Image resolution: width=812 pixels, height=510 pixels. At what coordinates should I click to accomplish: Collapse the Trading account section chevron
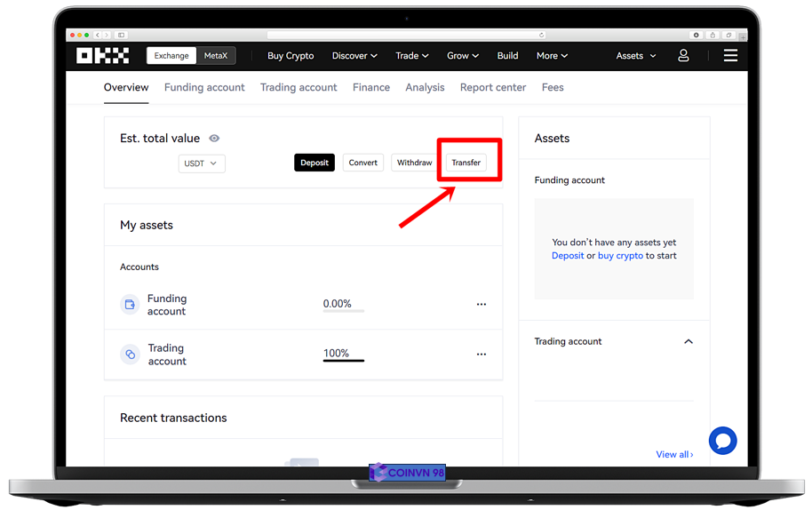pos(688,342)
